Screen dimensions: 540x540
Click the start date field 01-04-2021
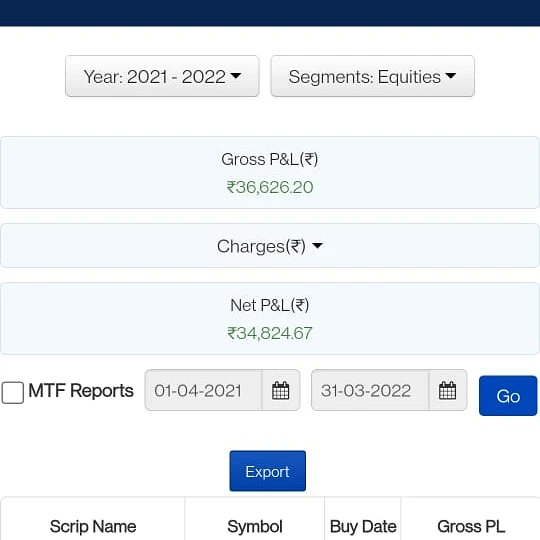pyautogui.click(x=204, y=390)
